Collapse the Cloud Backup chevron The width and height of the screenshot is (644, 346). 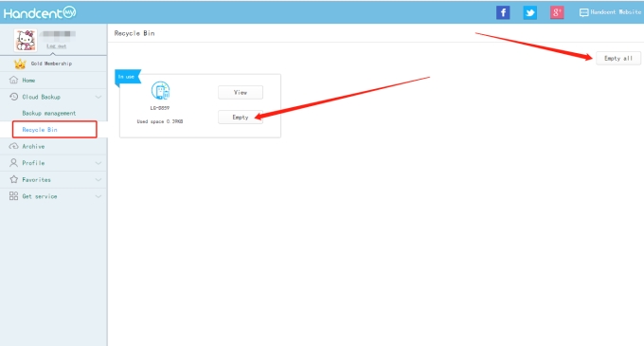click(x=98, y=97)
